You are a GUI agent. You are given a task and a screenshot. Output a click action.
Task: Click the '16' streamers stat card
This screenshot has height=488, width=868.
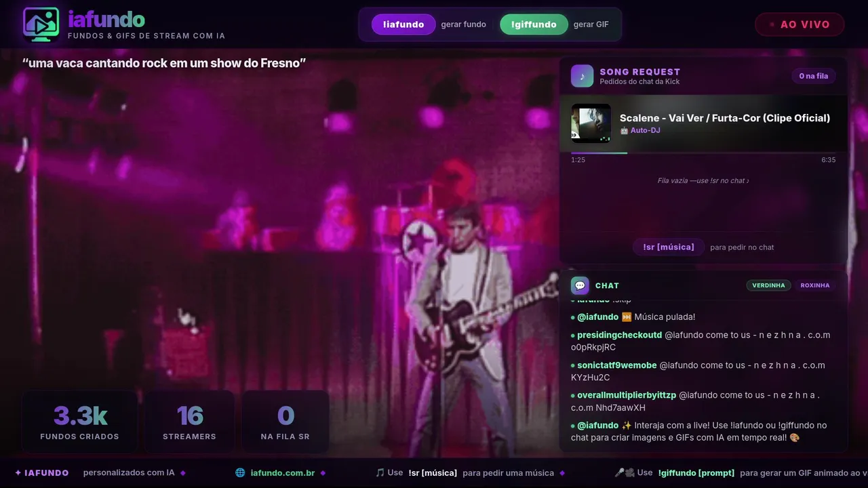click(189, 422)
